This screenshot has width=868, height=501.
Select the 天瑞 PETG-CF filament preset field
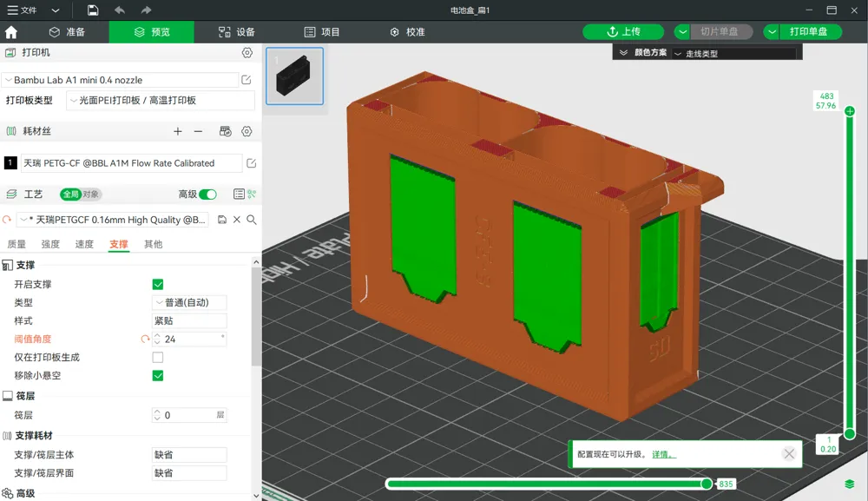click(x=131, y=162)
